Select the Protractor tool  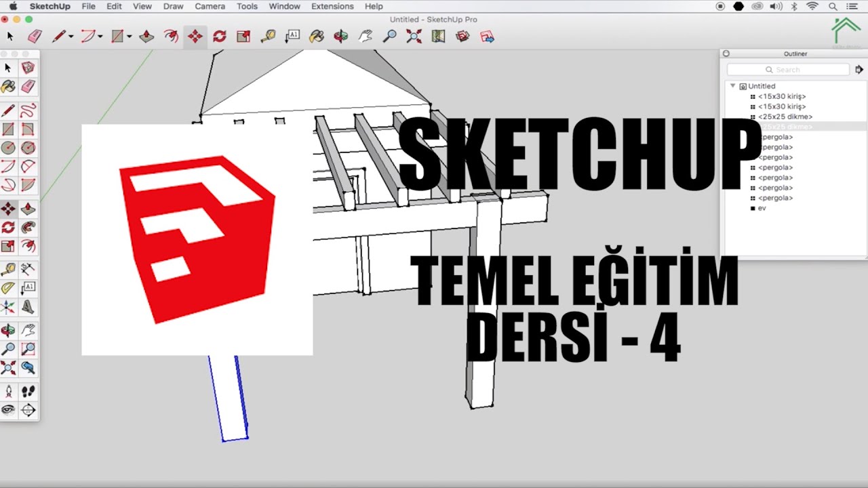(x=8, y=288)
